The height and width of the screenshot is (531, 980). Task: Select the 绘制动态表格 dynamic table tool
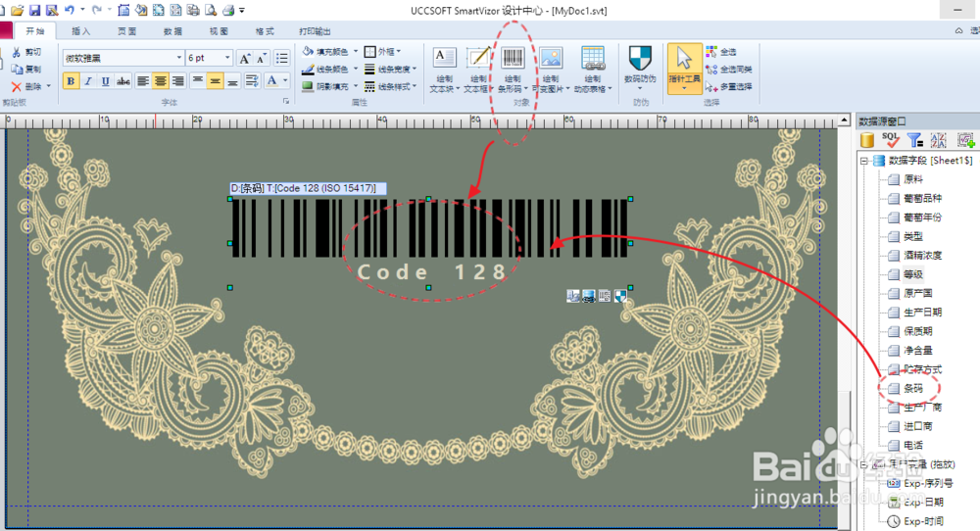[x=593, y=70]
